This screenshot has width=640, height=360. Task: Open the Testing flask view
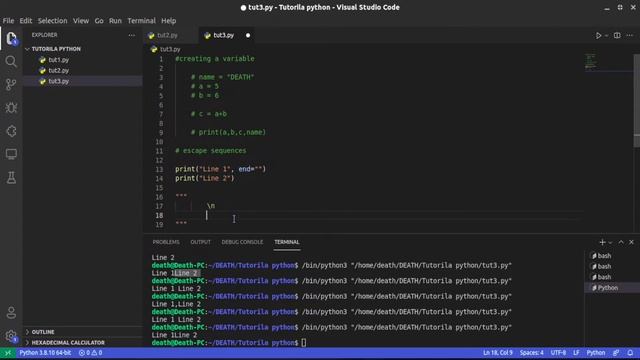11,178
